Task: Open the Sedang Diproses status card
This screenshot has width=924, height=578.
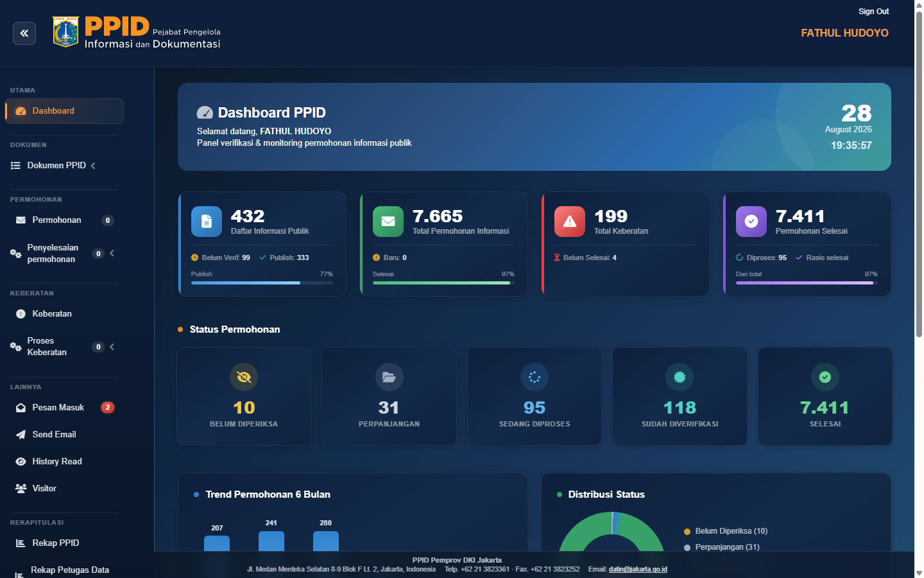Action: pyautogui.click(x=535, y=396)
